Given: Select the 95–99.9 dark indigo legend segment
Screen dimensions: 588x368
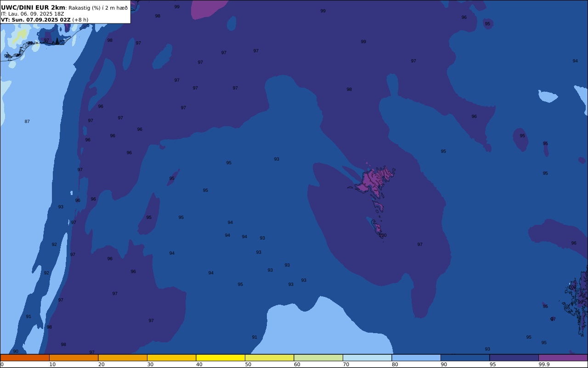Looking at the screenshot, I should (514, 357).
